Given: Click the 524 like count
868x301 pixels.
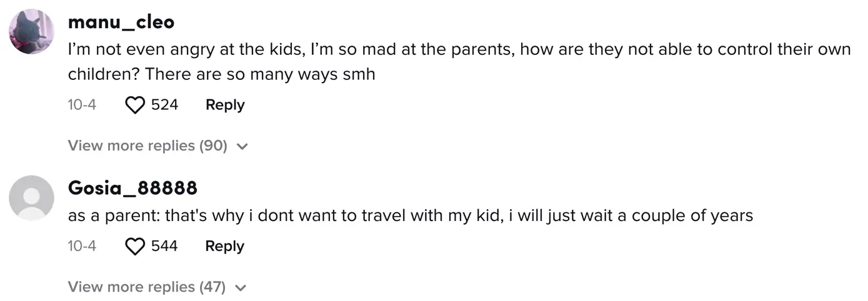Looking at the screenshot, I should tap(165, 105).
